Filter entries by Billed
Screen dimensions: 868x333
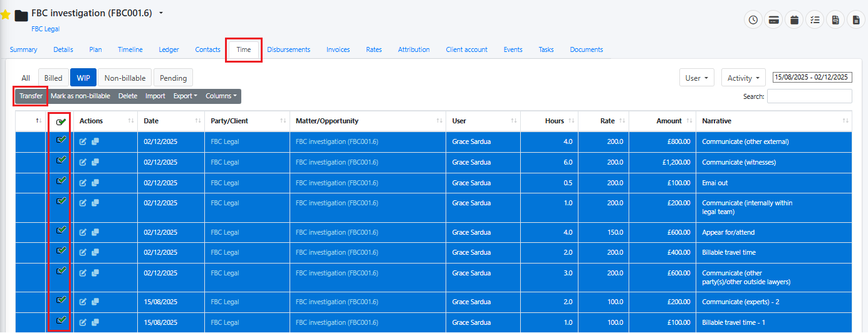[53, 78]
